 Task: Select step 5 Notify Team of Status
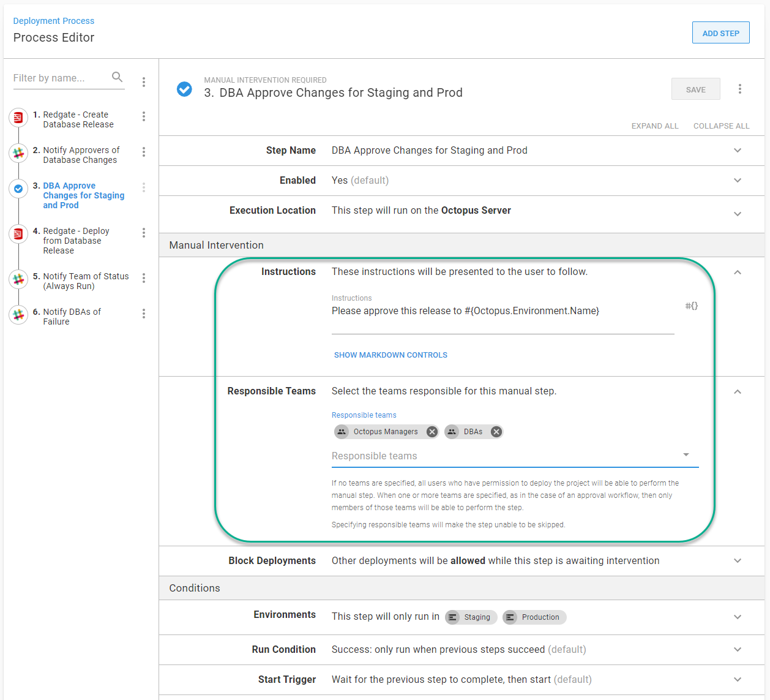coord(85,281)
